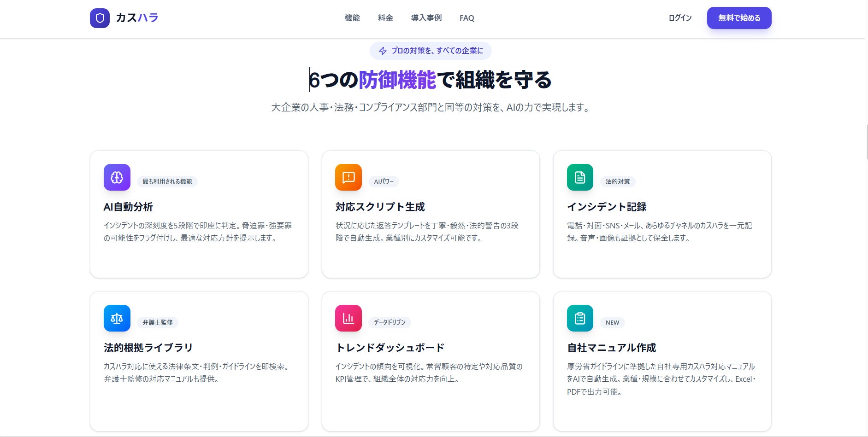Click the 弁護士監修 tag badge
868x437 pixels.
158,322
